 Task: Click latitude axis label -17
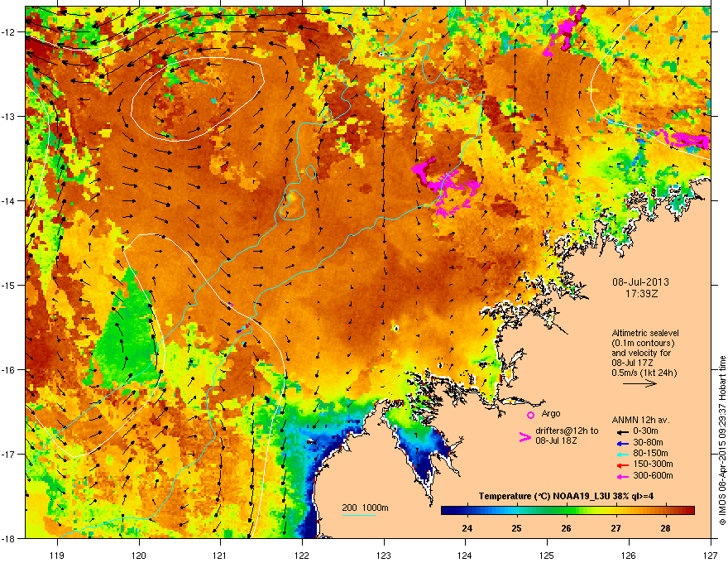(x=9, y=454)
